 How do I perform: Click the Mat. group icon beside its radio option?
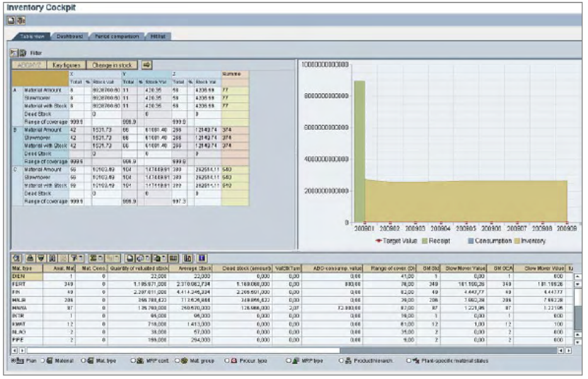click(x=184, y=361)
